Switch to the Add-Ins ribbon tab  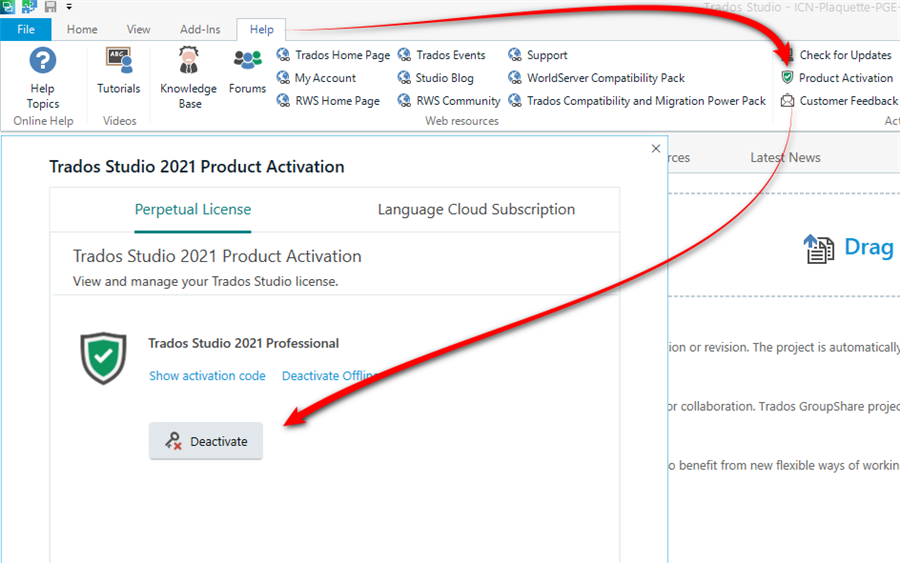200,29
